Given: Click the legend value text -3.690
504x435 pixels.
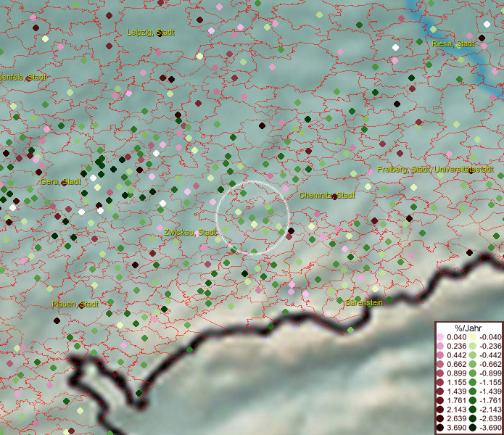Looking at the screenshot, I should pos(490,428).
